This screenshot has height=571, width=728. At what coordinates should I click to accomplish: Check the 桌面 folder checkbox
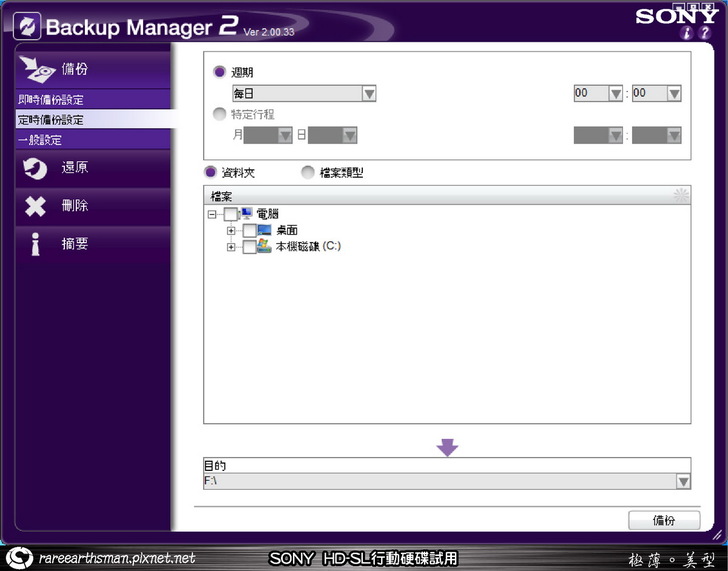click(x=249, y=231)
